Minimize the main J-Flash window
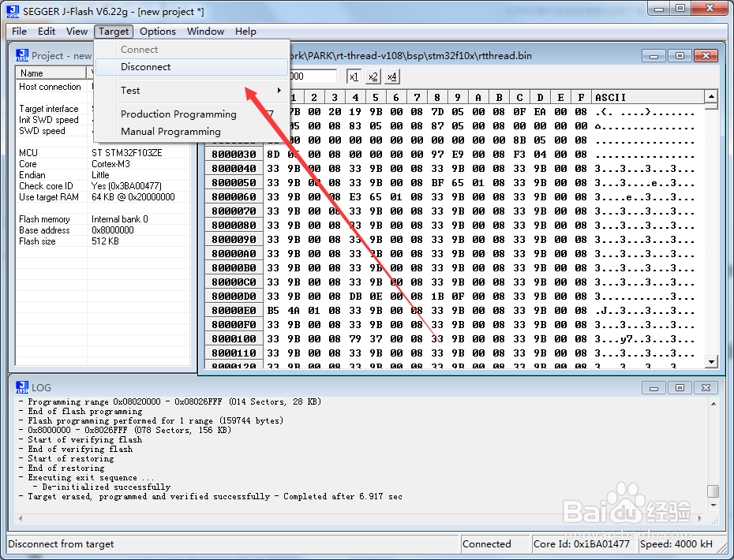 point(659,9)
